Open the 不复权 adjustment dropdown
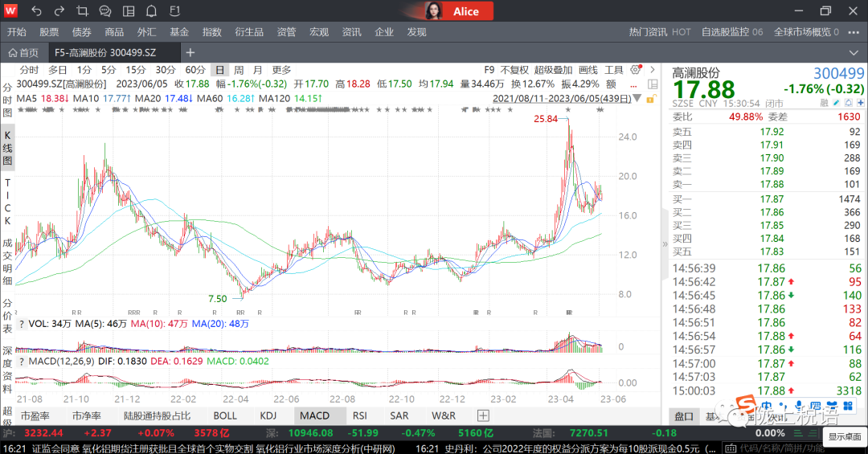 tap(514, 70)
